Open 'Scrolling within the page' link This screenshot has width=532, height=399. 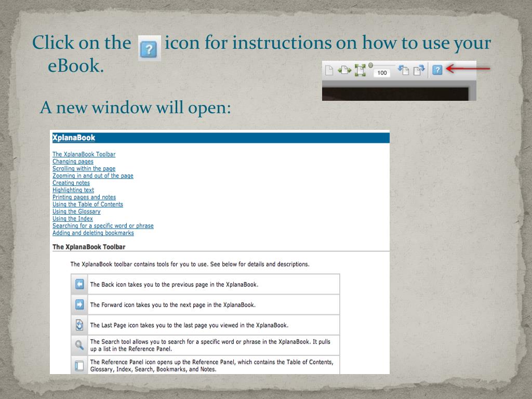pyautogui.click(x=84, y=169)
